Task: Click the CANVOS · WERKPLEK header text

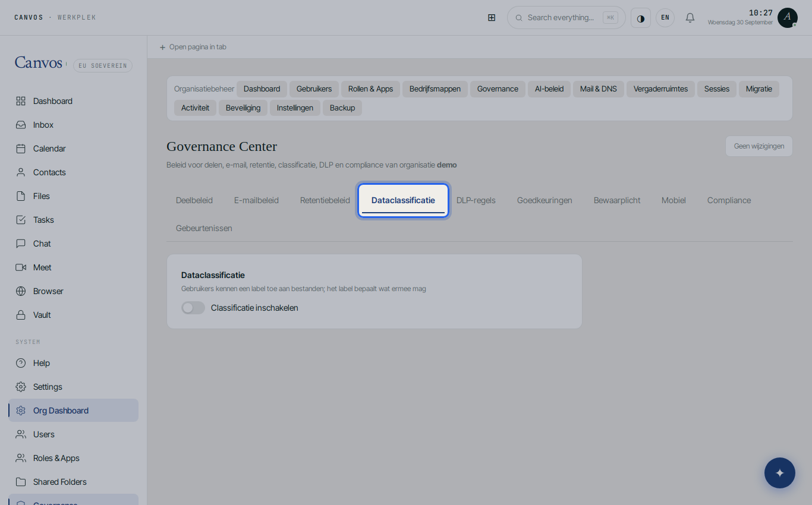Action: coord(55,18)
